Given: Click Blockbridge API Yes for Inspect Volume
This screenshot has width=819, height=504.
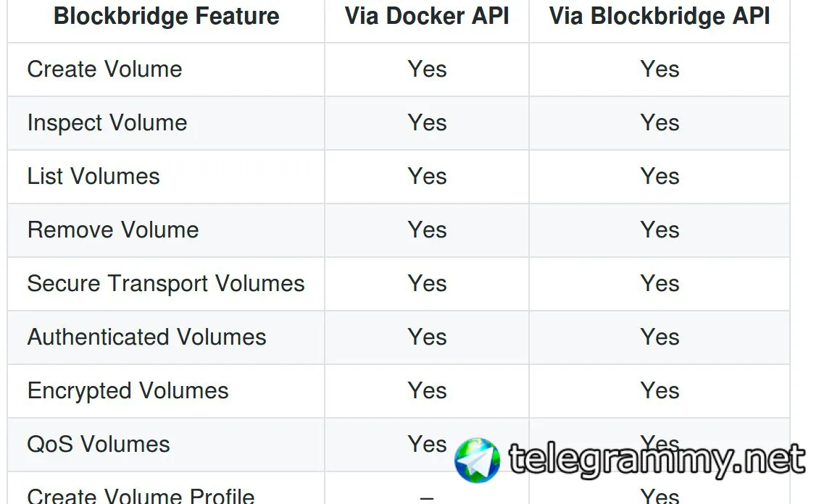Looking at the screenshot, I should [660, 123].
